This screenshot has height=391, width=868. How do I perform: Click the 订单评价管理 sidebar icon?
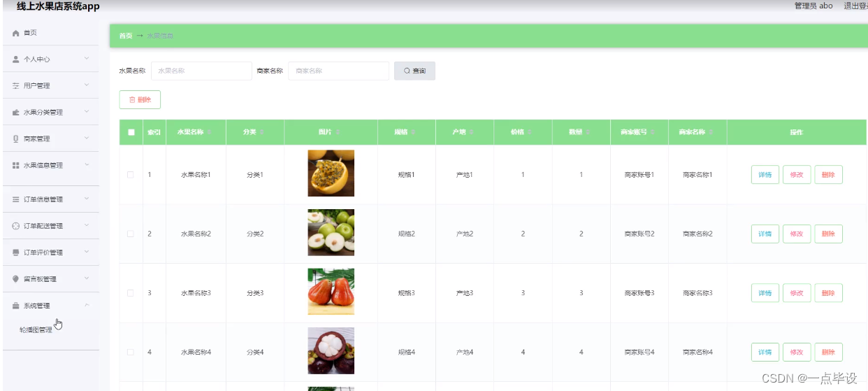(x=16, y=253)
